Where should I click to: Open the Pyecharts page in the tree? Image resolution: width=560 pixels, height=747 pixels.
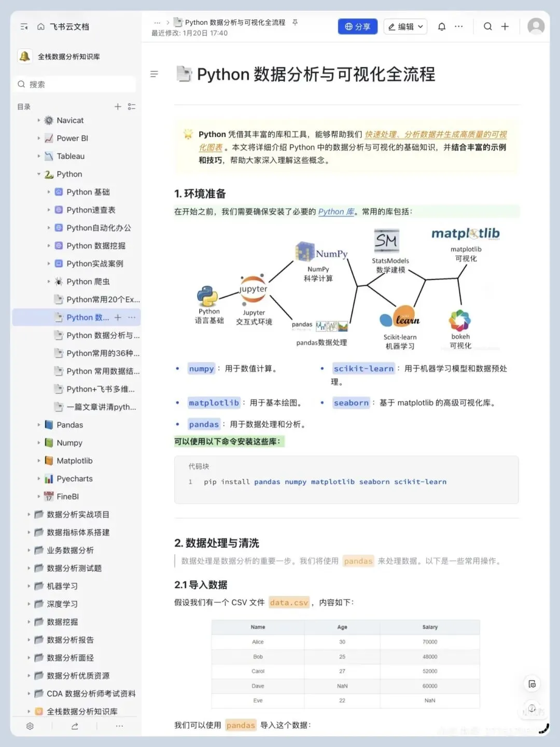[75, 479]
